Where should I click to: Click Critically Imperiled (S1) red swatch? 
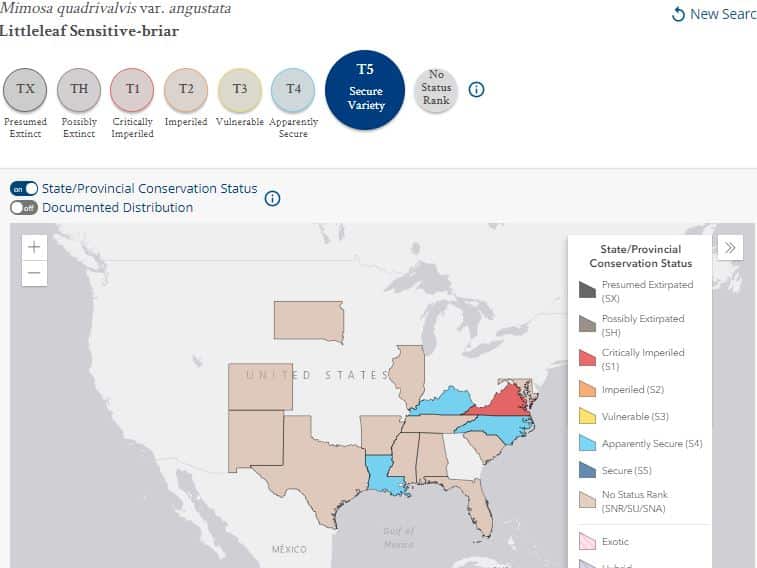pyautogui.click(x=587, y=358)
